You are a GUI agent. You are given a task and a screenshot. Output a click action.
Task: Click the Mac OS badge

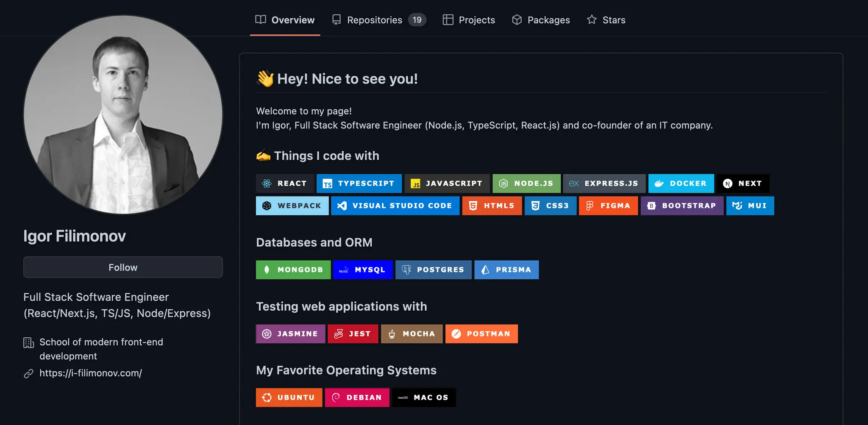coord(424,397)
